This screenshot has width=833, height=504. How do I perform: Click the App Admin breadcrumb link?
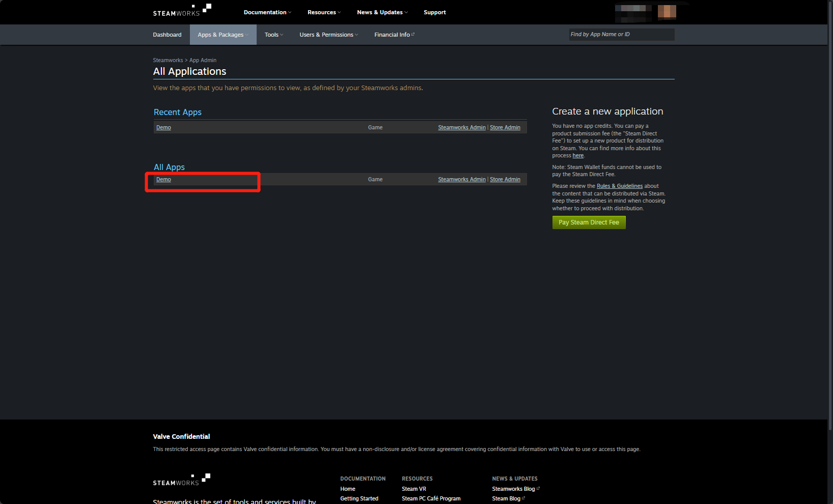point(203,60)
